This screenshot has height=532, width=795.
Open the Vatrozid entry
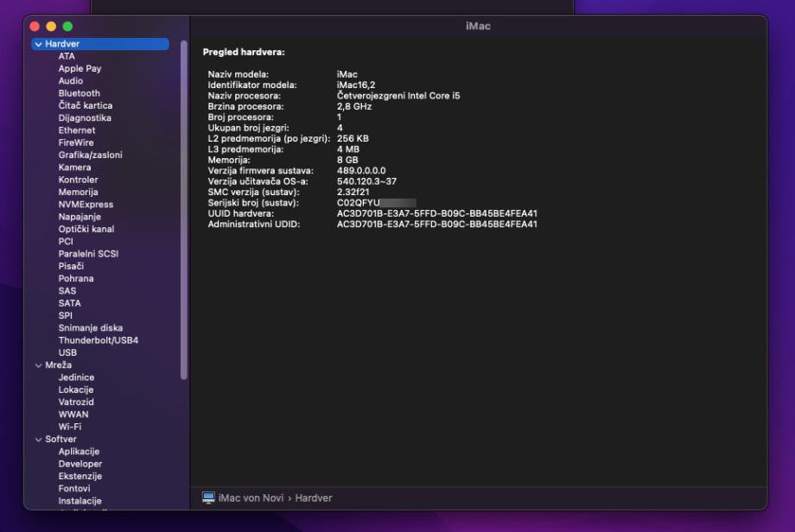point(76,402)
